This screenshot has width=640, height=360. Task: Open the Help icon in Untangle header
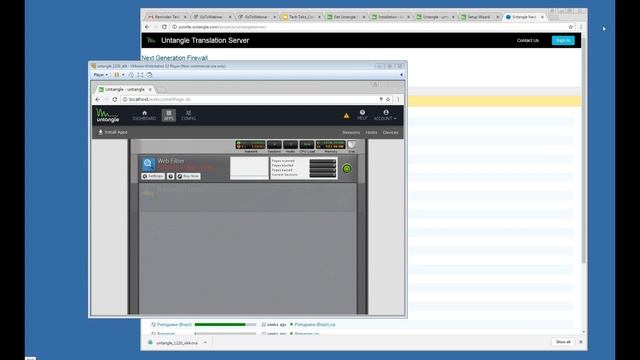pyautogui.click(x=362, y=115)
